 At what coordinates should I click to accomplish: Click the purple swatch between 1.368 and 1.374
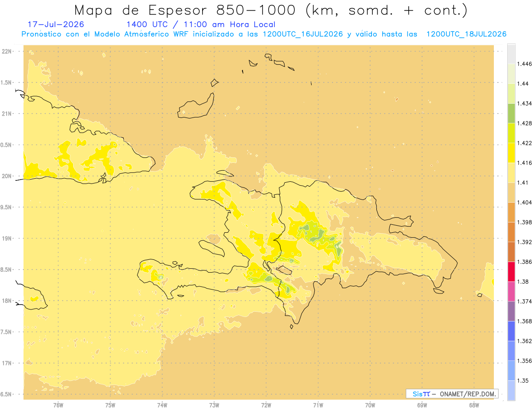tap(511, 311)
